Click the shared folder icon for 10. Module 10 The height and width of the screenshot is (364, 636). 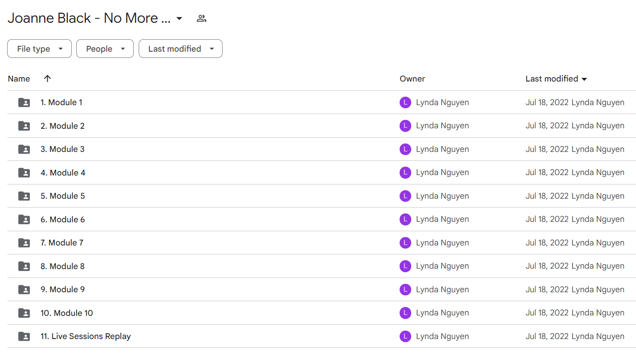click(x=24, y=313)
